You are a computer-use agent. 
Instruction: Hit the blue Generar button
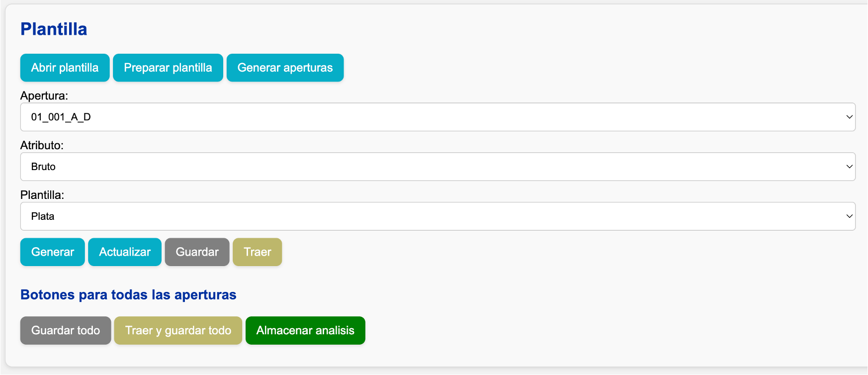(x=53, y=252)
